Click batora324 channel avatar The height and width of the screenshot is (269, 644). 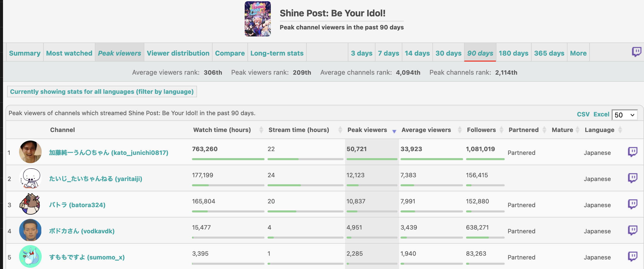(x=30, y=204)
